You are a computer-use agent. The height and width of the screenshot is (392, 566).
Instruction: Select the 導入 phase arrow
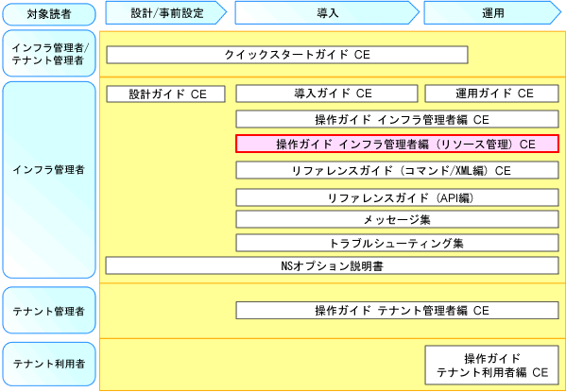(x=327, y=12)
